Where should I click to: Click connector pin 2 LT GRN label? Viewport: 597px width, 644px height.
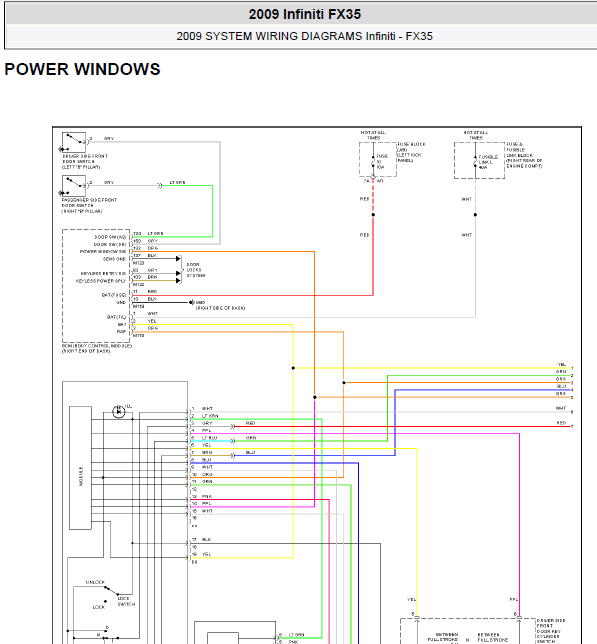210,416
